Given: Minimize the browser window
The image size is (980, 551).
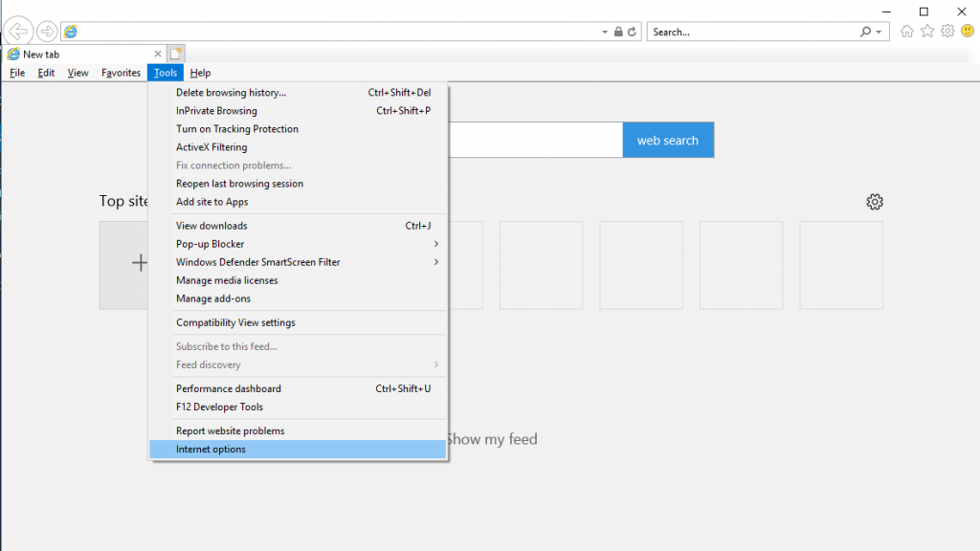Looking at the screenshot, I should click(x=886, y=11).
